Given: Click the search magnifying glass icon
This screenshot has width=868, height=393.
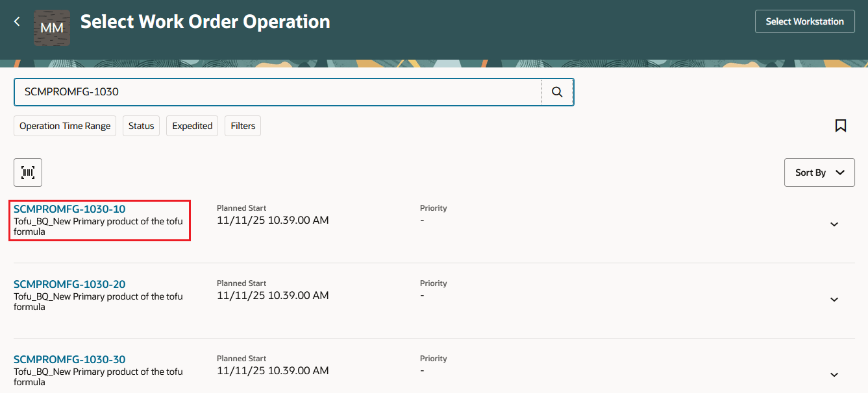Looking at the screenshot, I should [x=557, y=92].
